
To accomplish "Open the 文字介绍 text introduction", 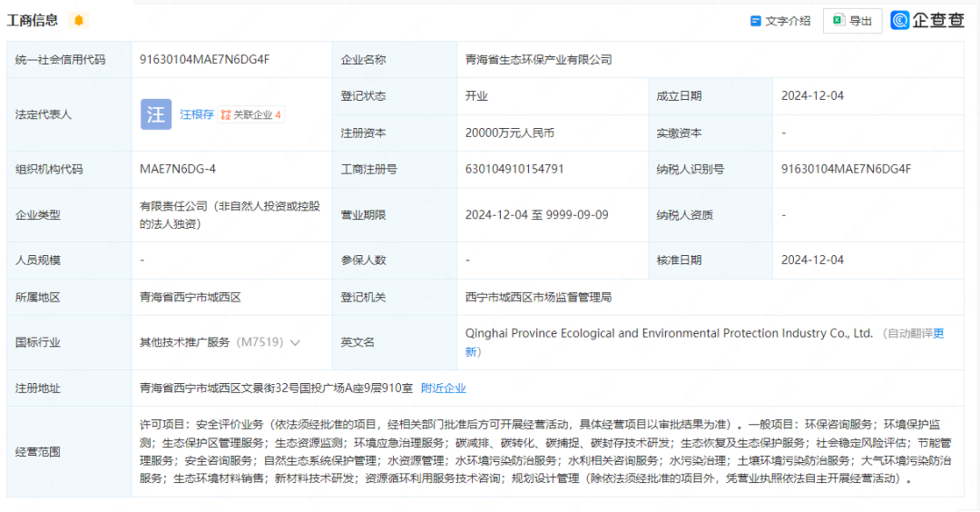I will [x=780, y=21].
